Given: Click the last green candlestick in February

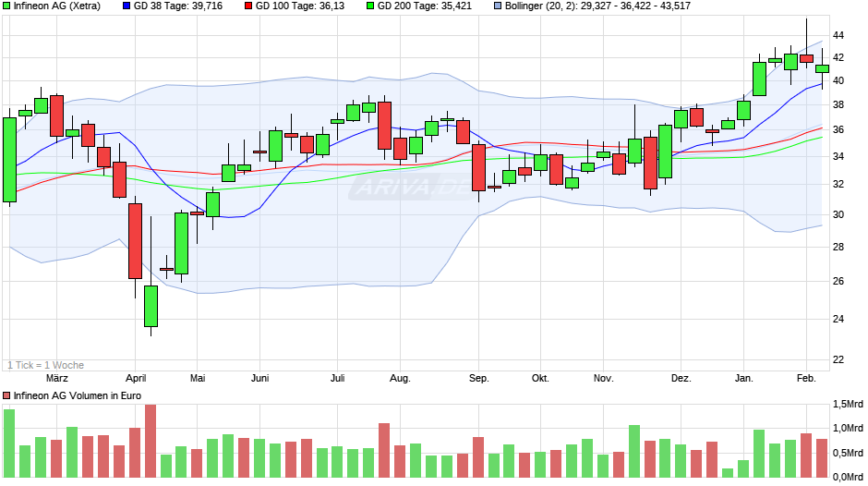Looking at the screenshot, I should point(822,68).
